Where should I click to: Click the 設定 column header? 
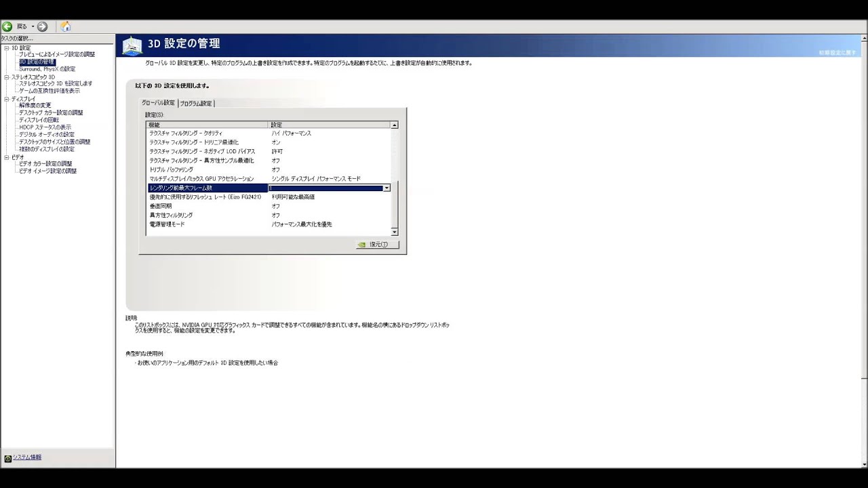pyautogui.click(x=330, y=125)
